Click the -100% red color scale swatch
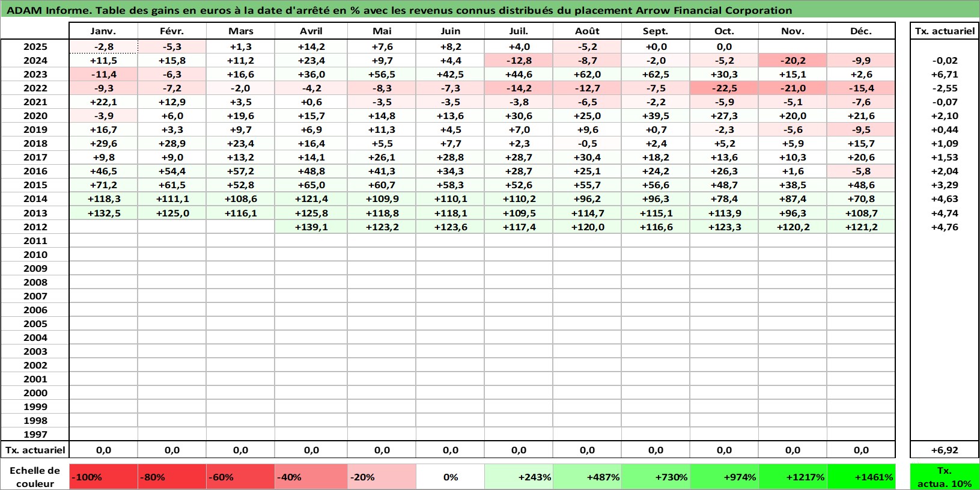Screen dimensions: 980x490 [x=103, y=477]
